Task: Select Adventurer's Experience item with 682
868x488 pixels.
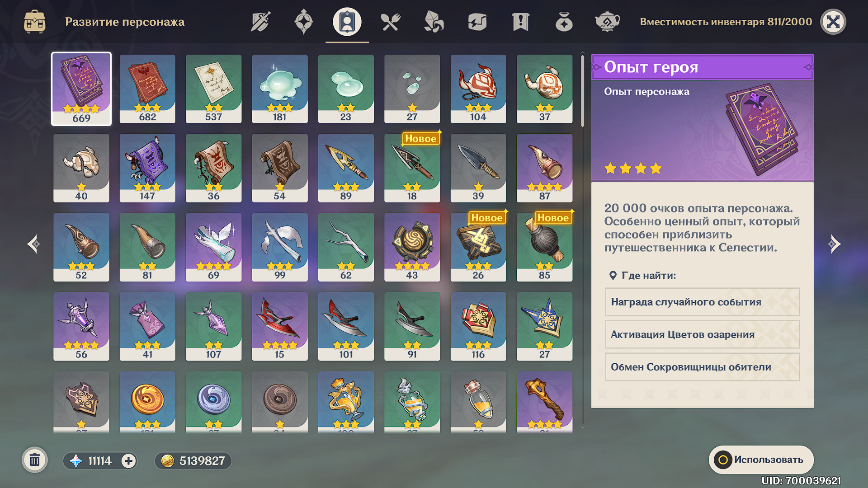Action: [147, 89]
